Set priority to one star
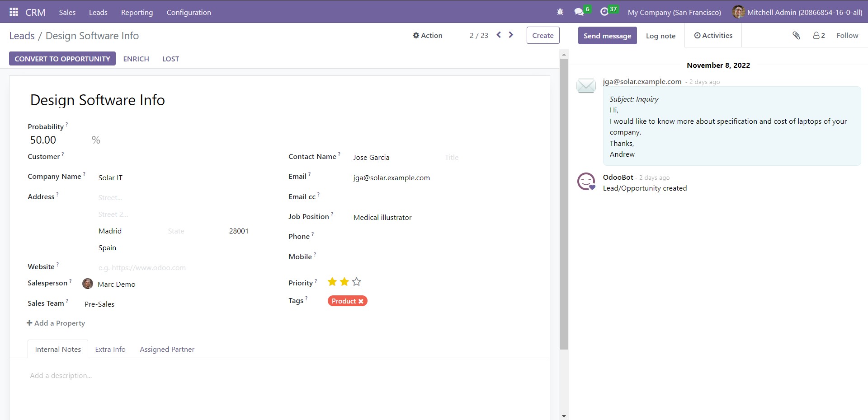 [x=332, y=282]
